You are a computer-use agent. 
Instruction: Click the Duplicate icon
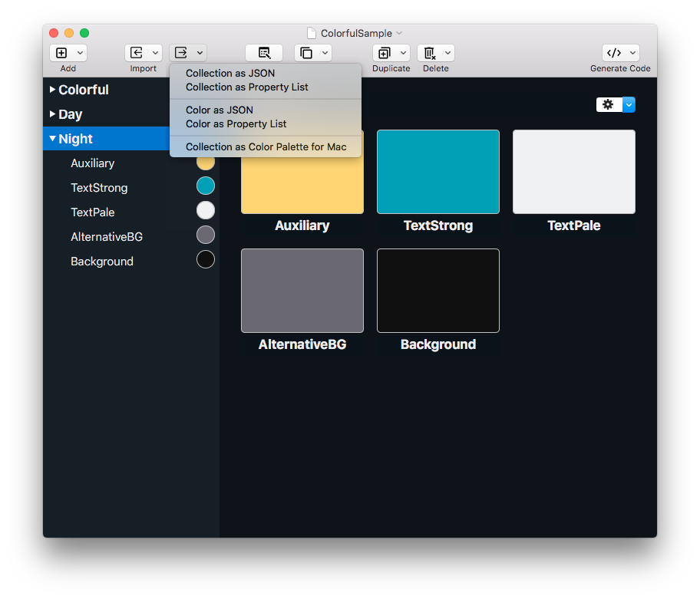pos(385,52)
